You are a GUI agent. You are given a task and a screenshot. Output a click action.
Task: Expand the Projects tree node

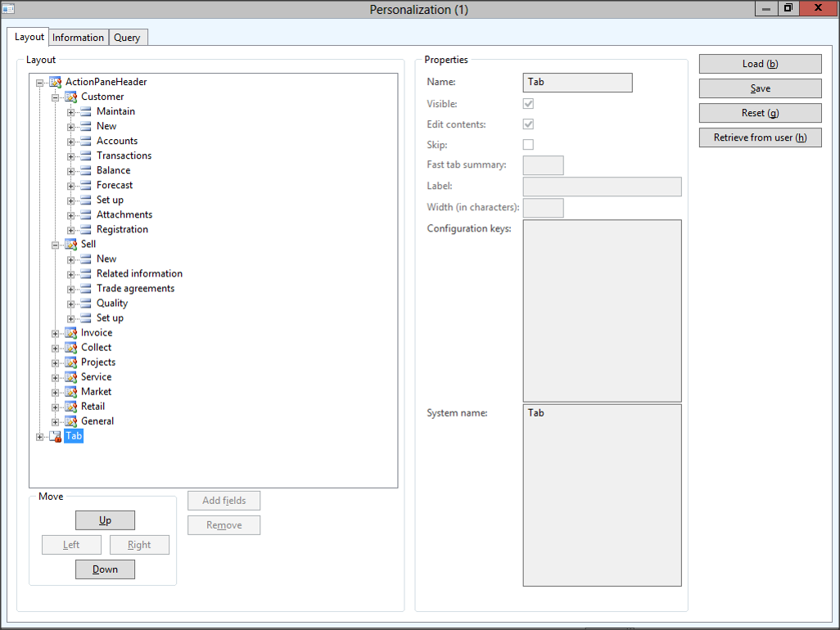(56, 362)
